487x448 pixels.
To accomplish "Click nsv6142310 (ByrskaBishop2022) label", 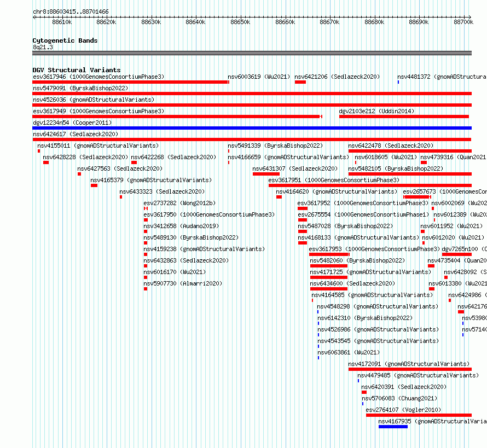I will [x=365, y=318].
